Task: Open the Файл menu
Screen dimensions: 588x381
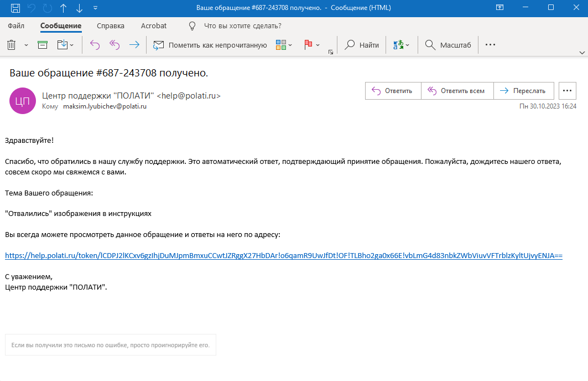Action: [x=17, y=26]
